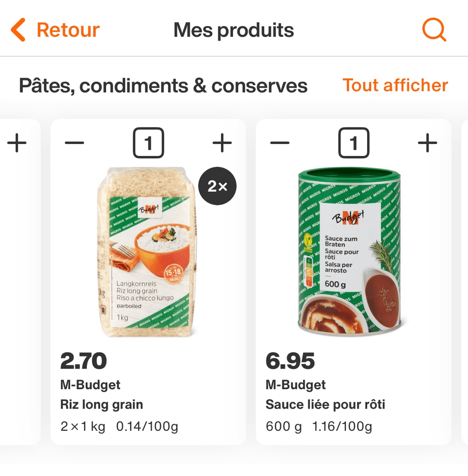The width and height of the screenshot is (468, 476).
Task: Decrease Riz long grain quantity
Action: [x=74, y=143]
